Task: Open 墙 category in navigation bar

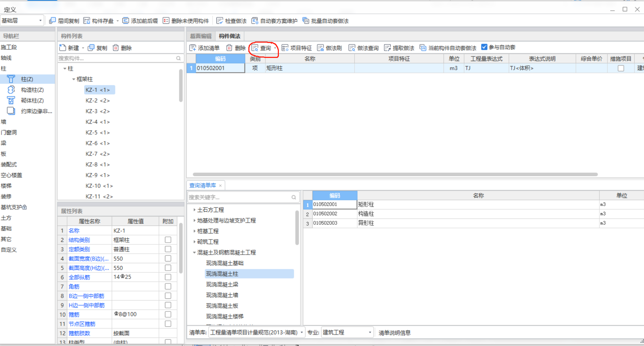Action: (4, 122)
